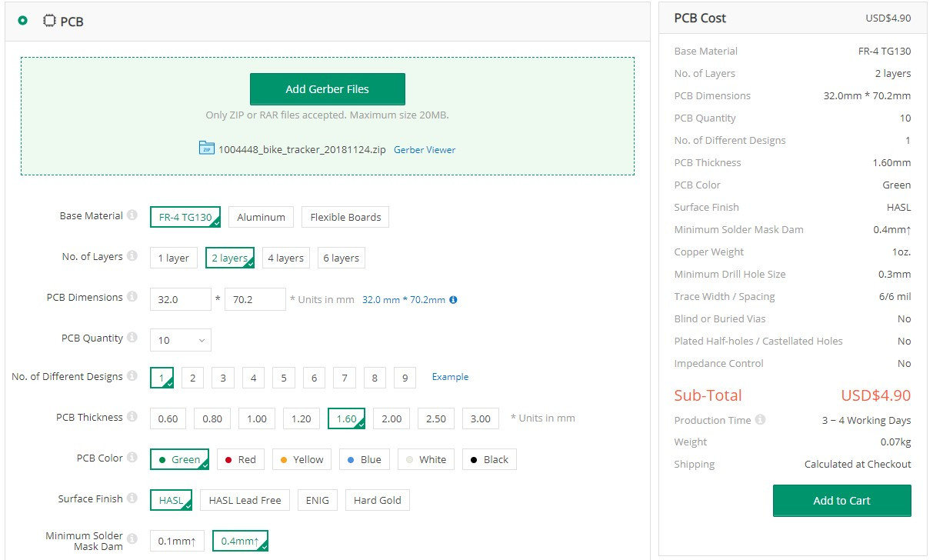This screenshot has height=560, width=933.
Task: Select the 0.1mm minimum solder mask dam
Action: click(176, 541)
